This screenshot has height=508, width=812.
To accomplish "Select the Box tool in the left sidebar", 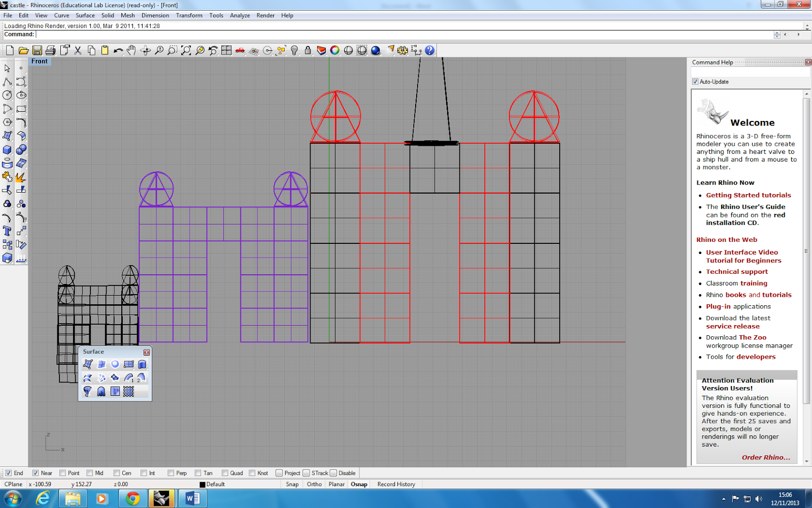I will [8, 149].
